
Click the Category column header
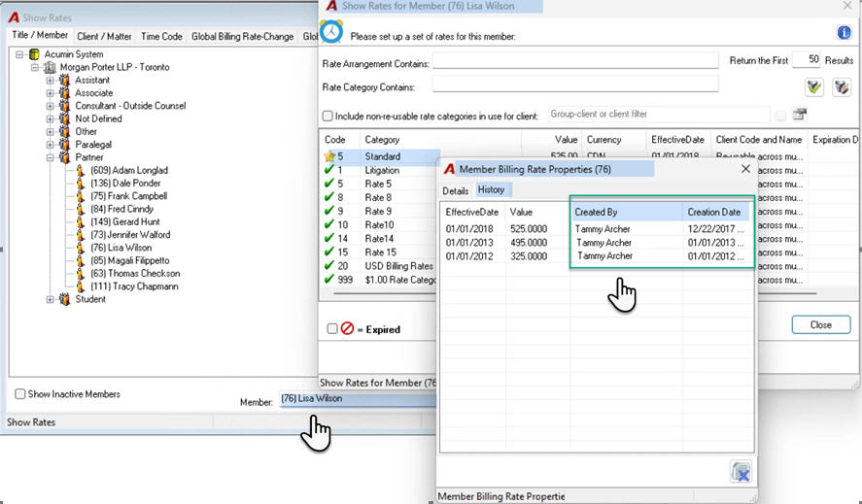pos(440,140)
